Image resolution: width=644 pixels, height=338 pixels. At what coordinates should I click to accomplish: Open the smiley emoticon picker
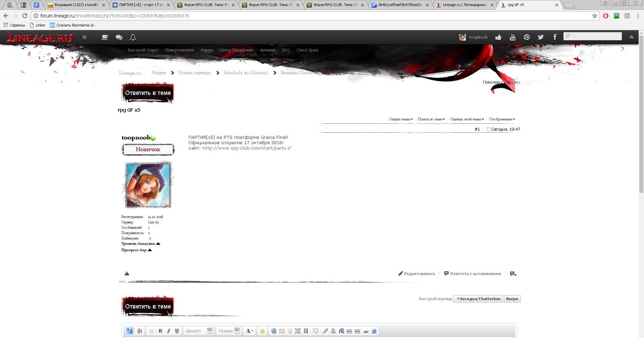[262, 331]
